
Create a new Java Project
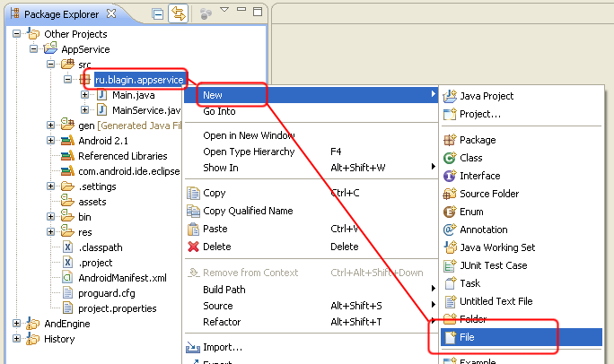(x=522, y=96)
